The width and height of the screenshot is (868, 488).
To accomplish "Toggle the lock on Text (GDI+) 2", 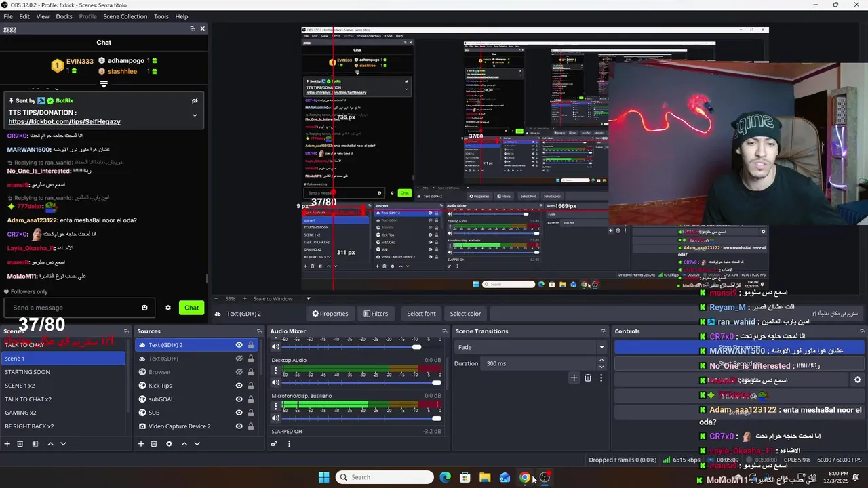I will 251,345.
